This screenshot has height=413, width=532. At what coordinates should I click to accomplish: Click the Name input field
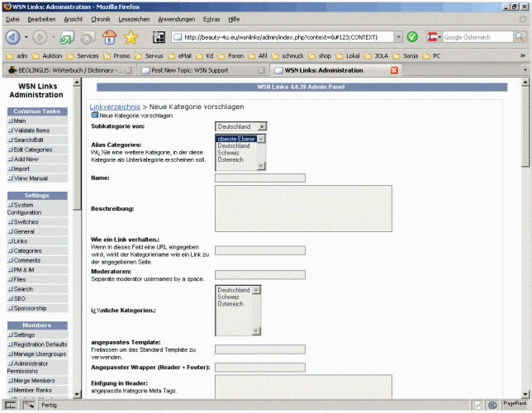259,178
